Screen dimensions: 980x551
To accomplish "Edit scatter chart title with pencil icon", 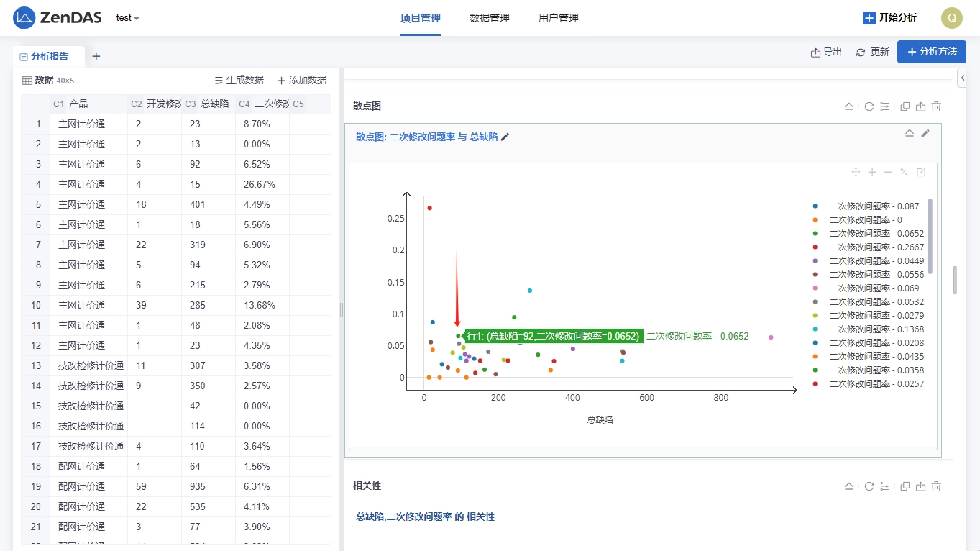I will click(505, 137).
